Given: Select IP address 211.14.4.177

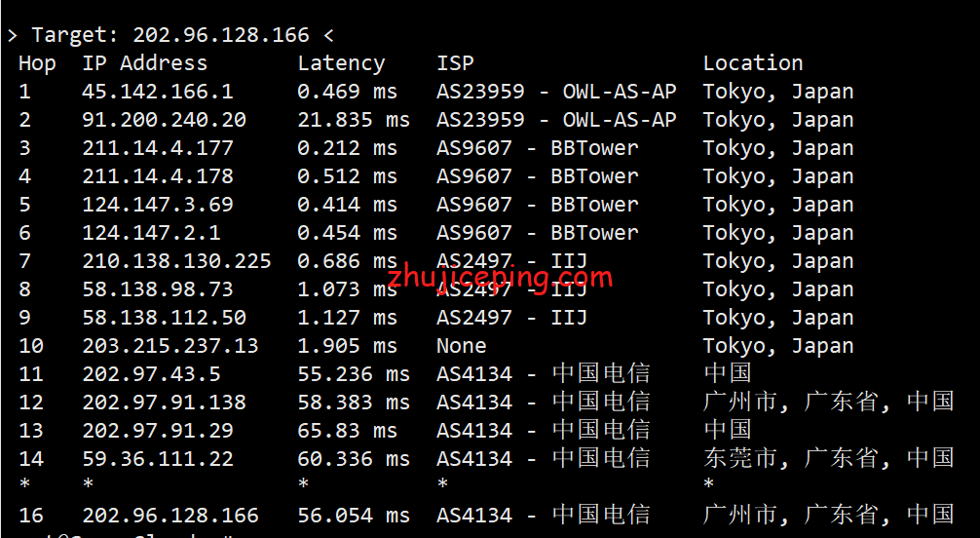Looking at the screenshot, I should click(158, 148).
